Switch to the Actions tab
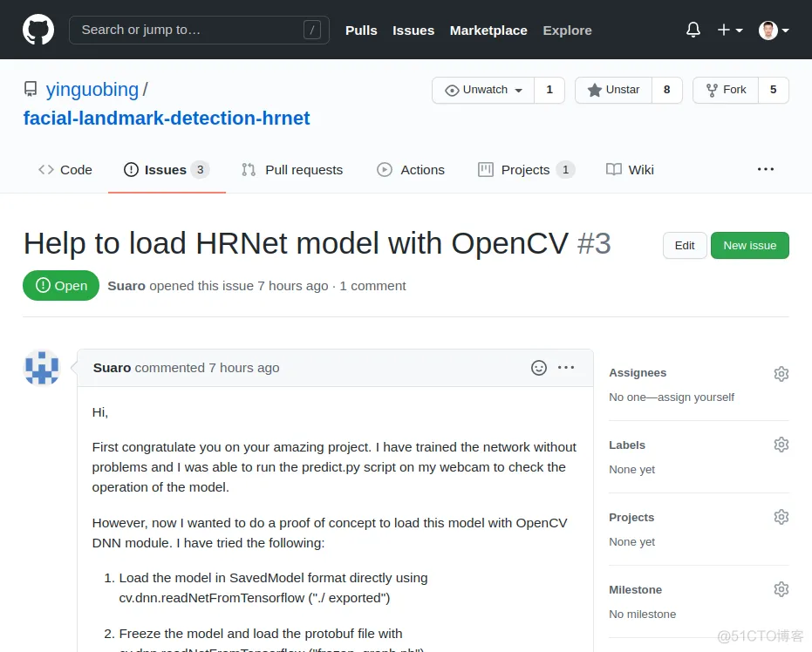The height and width of the screenshot is (652, 812). coord(411,170)
